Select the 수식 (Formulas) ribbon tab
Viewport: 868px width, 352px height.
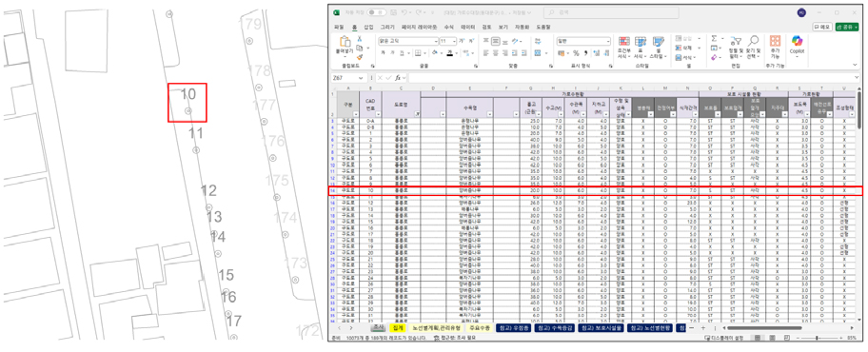point(449,28)
